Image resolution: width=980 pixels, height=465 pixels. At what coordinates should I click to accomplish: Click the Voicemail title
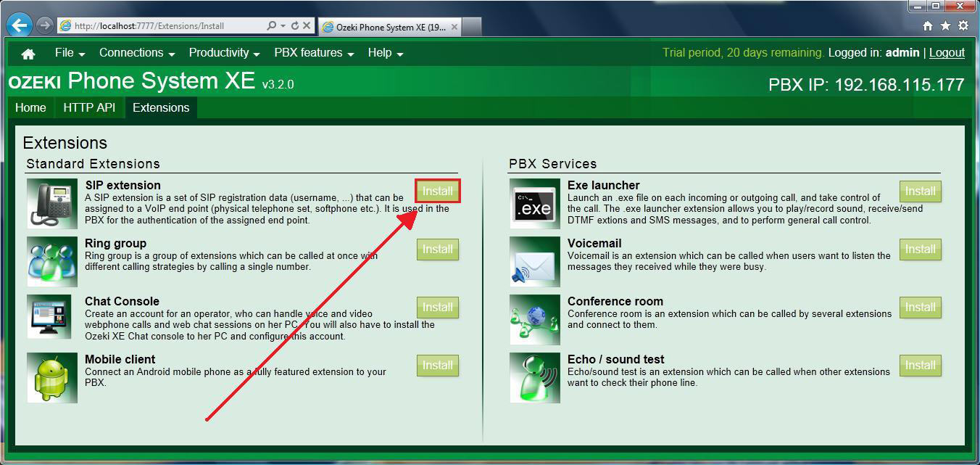pyautogui.click(x=594, y=243)
